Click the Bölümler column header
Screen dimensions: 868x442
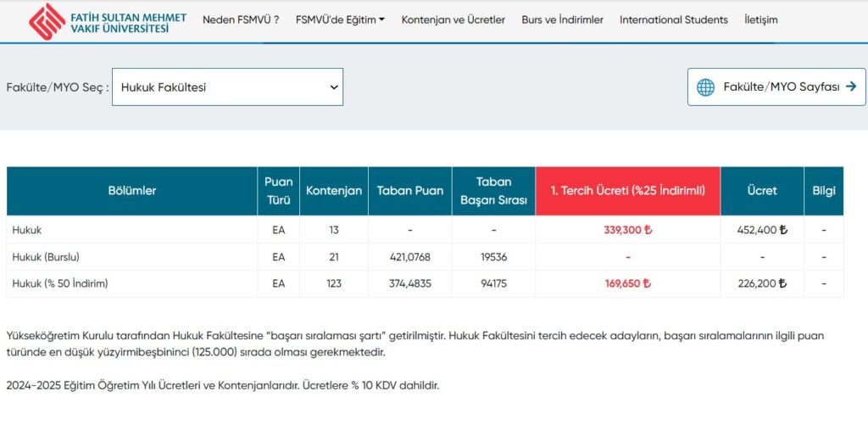132,191
